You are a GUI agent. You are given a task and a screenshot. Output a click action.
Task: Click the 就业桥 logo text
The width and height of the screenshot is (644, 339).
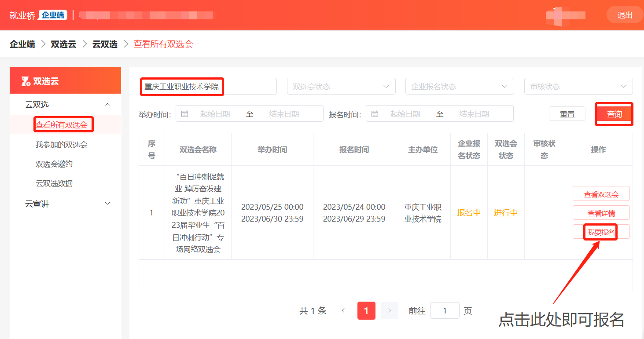(22, 15)
